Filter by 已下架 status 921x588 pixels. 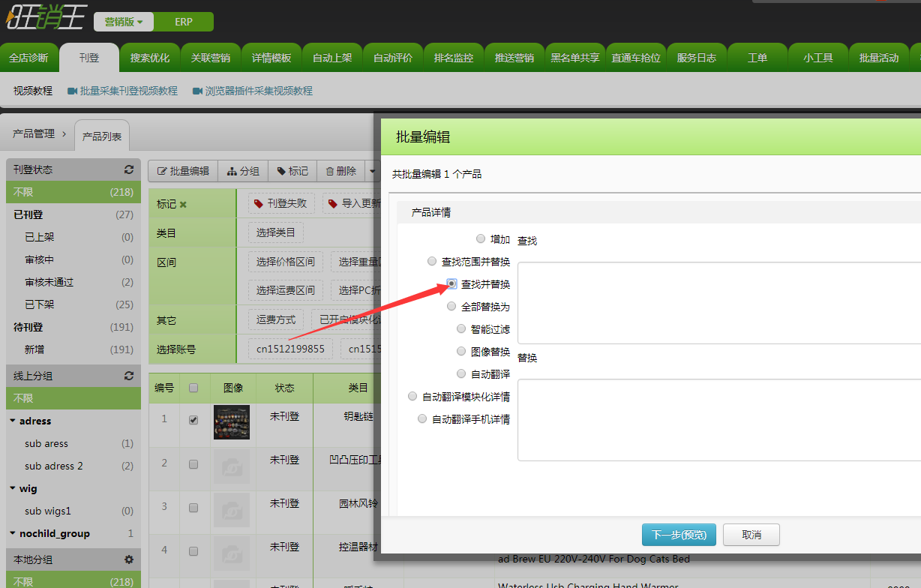tap(73, 304)
